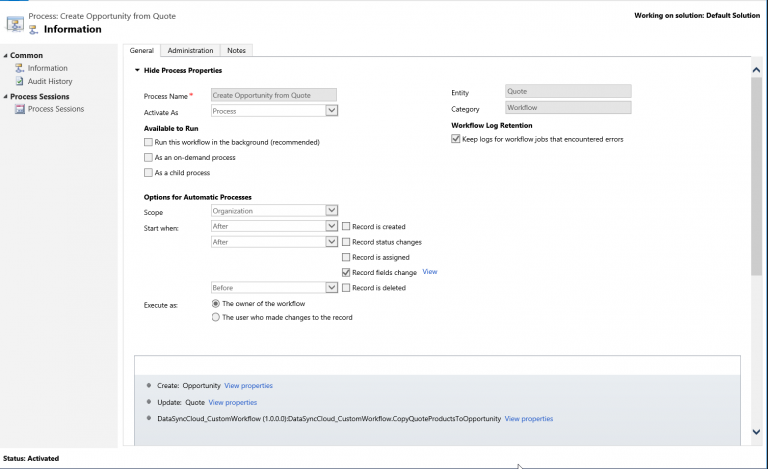Switch to the Administration tab
This screenshot has width=768, height=469.
(190, 50)
